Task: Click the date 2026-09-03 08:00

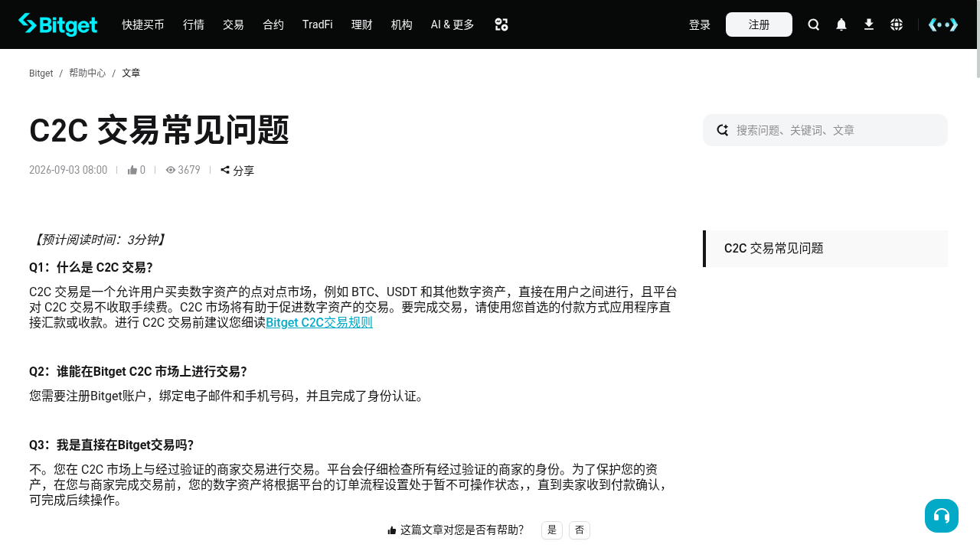Action: pos(68,170)
